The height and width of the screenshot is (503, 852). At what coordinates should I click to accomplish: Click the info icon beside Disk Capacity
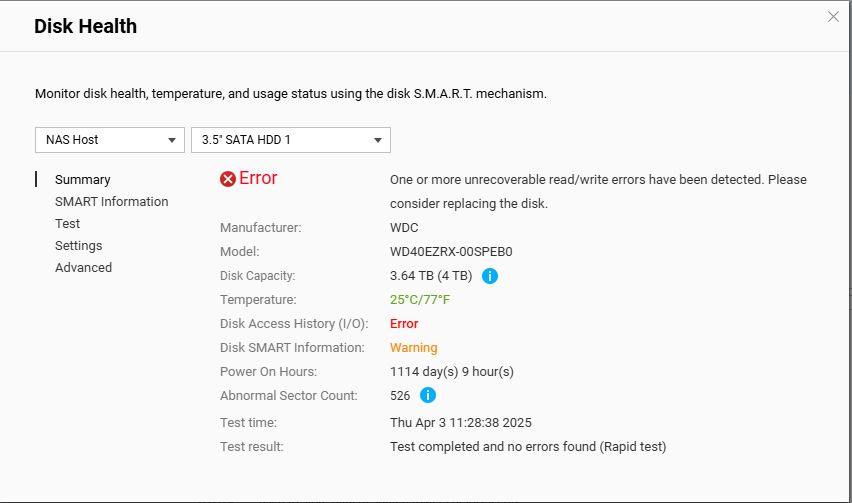(x=490, y=276)
